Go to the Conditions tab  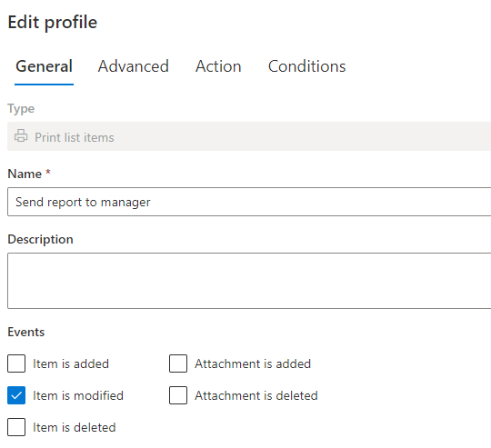point(307,66)
